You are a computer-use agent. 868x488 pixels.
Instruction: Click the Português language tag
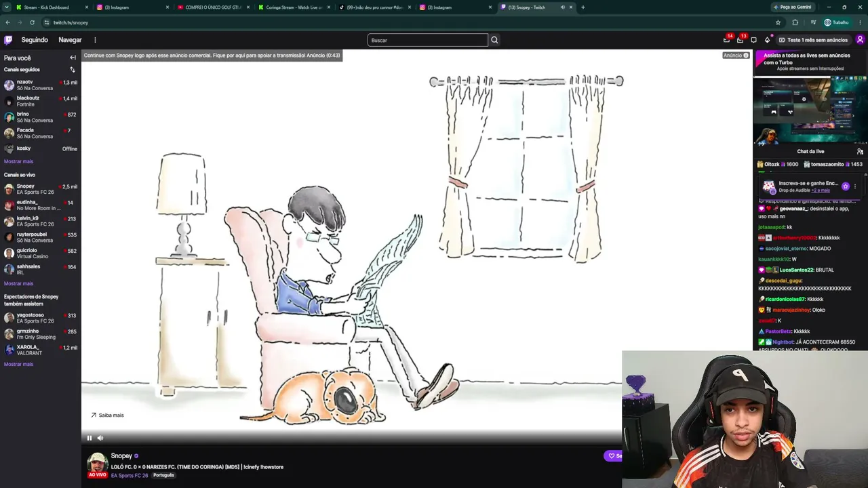click(x=163, y=476)
